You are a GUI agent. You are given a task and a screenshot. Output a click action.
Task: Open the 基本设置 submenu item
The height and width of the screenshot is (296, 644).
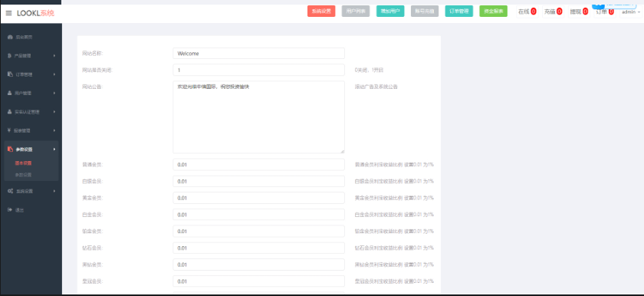click(24, 163)
